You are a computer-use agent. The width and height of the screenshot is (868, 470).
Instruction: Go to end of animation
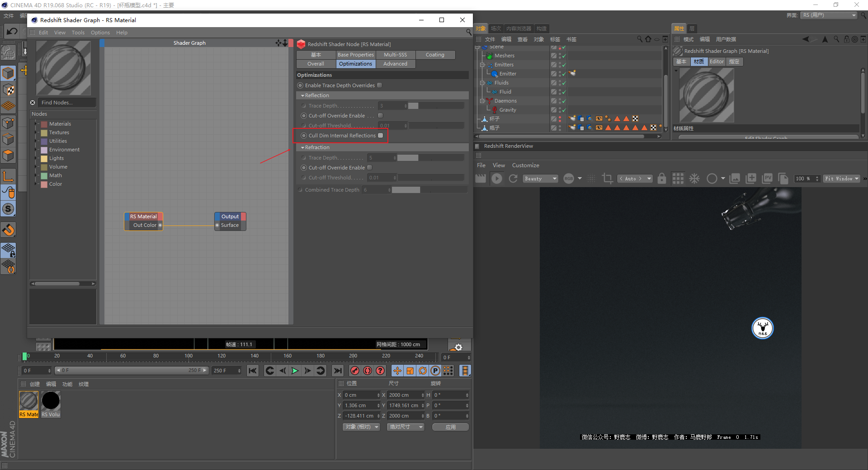tap(337, 371)
